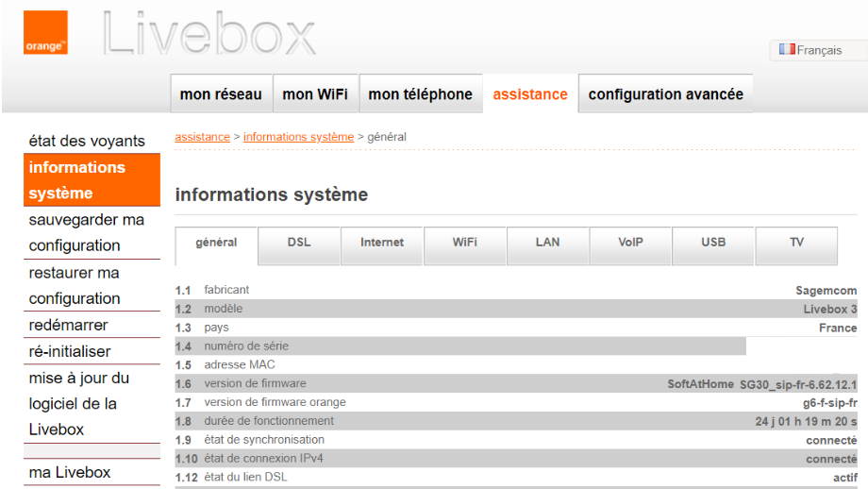Click the état de connexion IPv4 label
868x489 pixels.
[x=263, y=459]
